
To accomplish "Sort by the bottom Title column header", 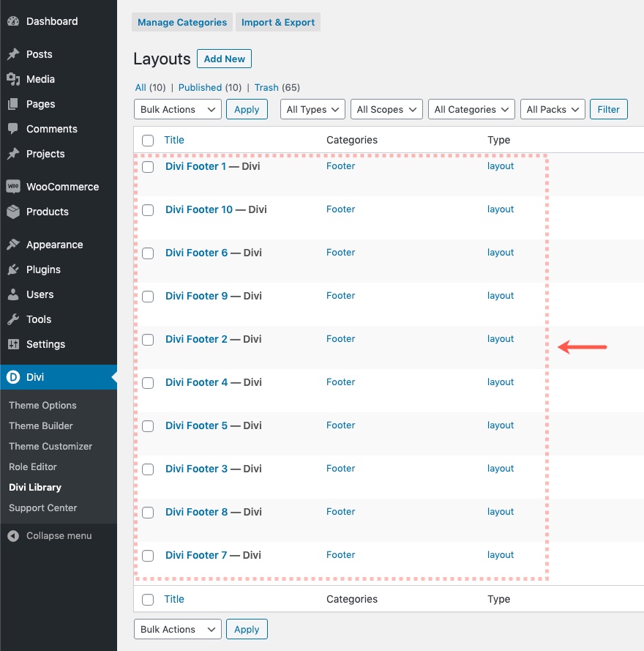I will tap(174, 599).
